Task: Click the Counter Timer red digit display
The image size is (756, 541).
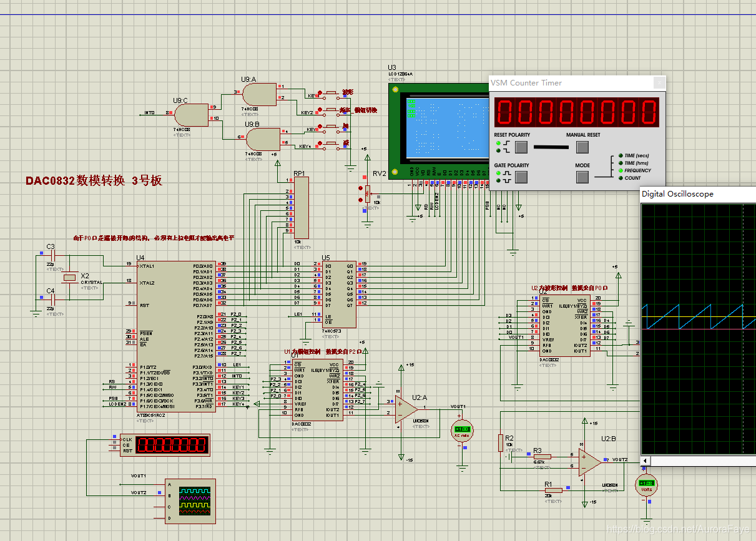Action: [577, 112]
